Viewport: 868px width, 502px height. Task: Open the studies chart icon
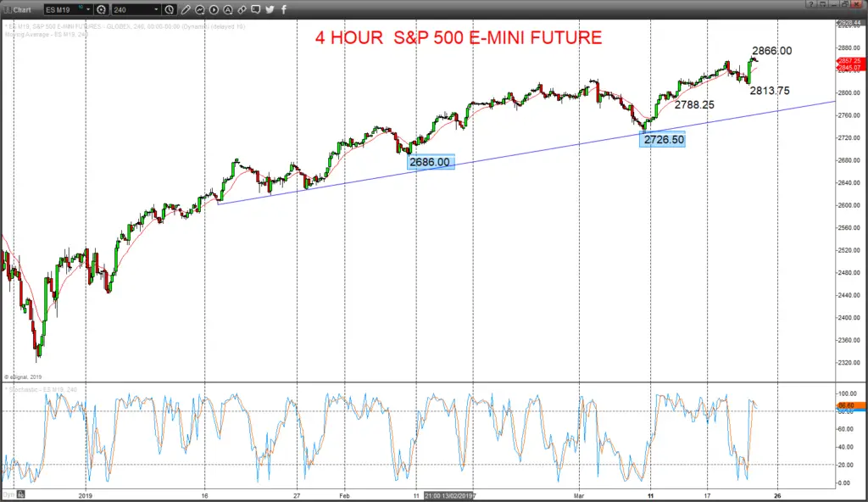pos(199,9)
